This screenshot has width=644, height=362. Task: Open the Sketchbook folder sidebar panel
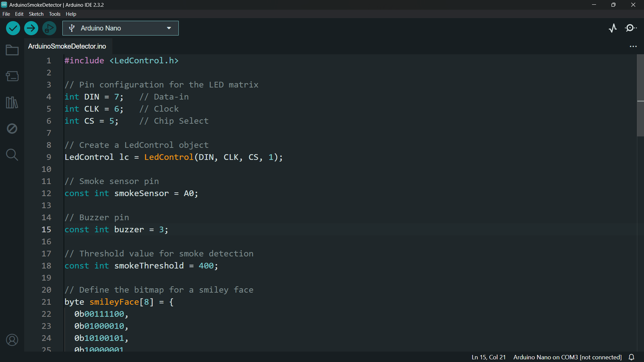(12, 50)
